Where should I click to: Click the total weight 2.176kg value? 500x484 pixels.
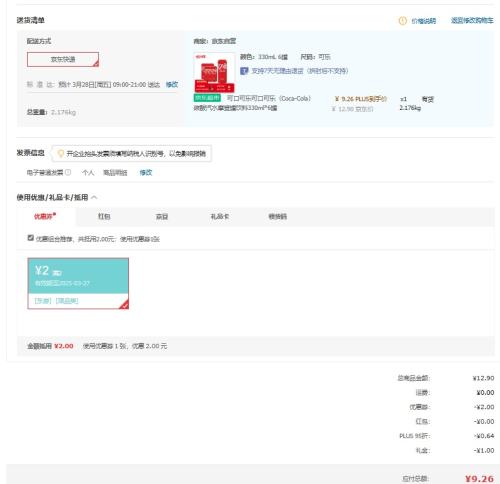[x=63, y=112]
